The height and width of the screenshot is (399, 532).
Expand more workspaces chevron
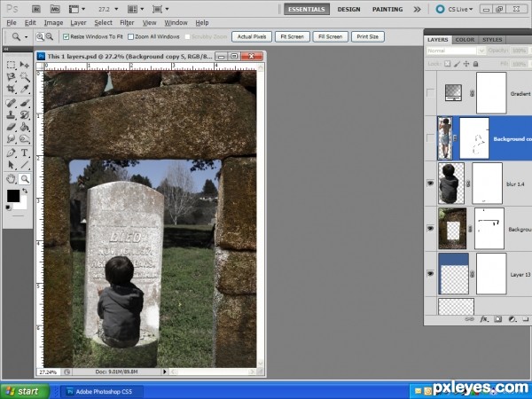click(x=417, y=9)
